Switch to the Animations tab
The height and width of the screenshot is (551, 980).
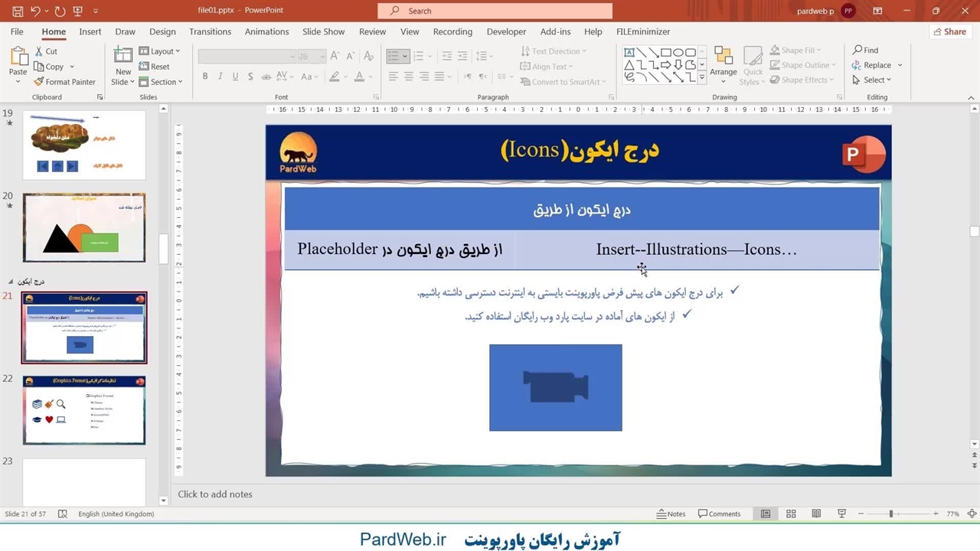point(266,31)
